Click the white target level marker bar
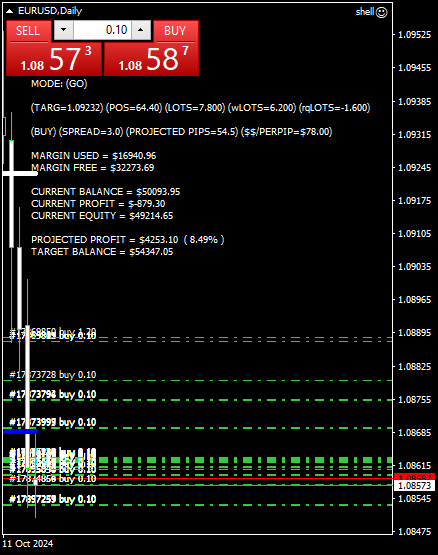 20,174
